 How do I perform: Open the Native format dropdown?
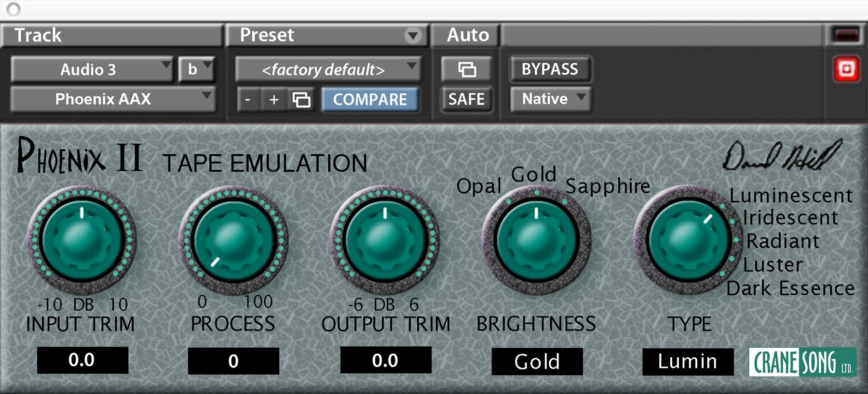click(x=550, y=99)
